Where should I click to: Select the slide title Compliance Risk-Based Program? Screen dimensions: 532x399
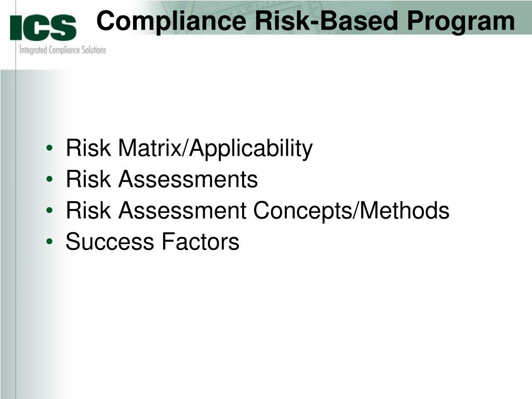(306, 21)
